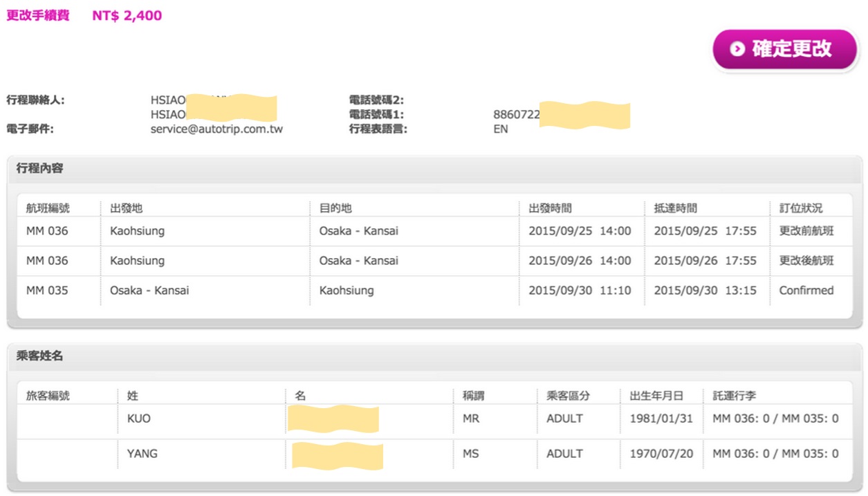The height and width of the screenshot is (496, 868).
Task: Click the 乘客姓名 section header
Action: 40,356
